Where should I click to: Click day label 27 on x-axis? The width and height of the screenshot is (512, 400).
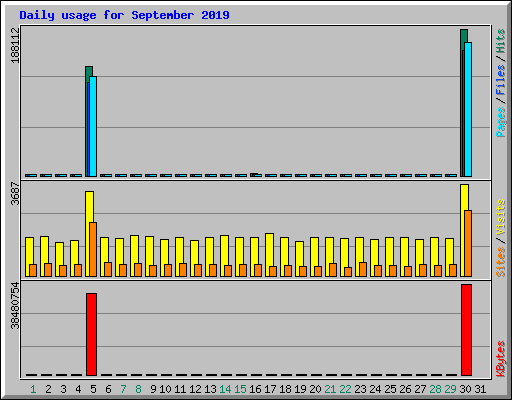click(420, 389)
